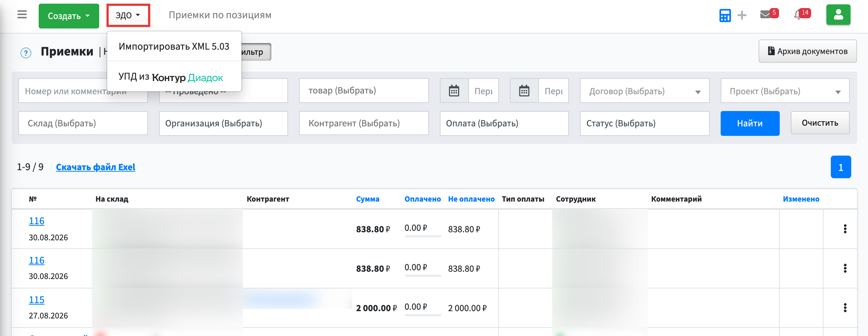Go to Приемки по позициям

[220, 15]
